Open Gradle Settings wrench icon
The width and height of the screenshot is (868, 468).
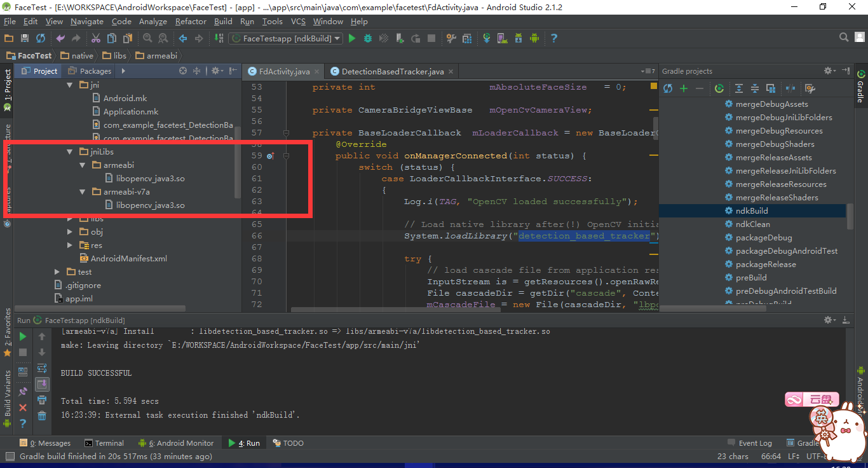(810, 88)
